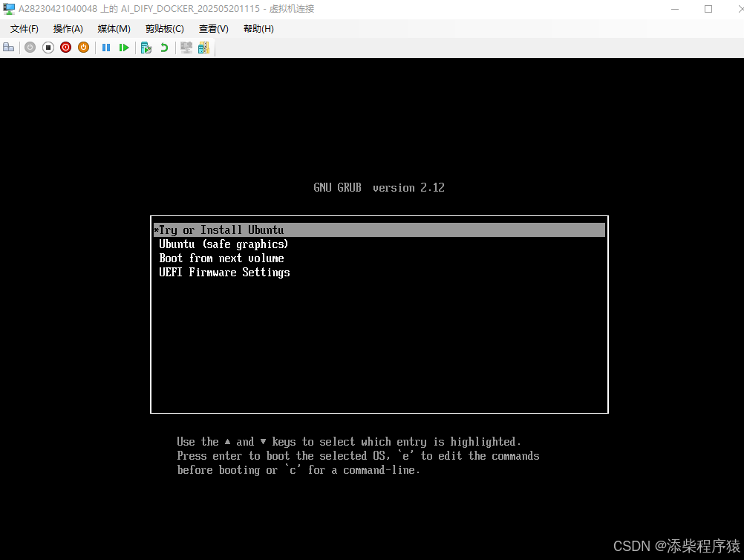The height and width of the screenshot is (560, 744).
Task: Click the Share toolbar icon with the zipped folder
Action: click(x=203, y=48)
